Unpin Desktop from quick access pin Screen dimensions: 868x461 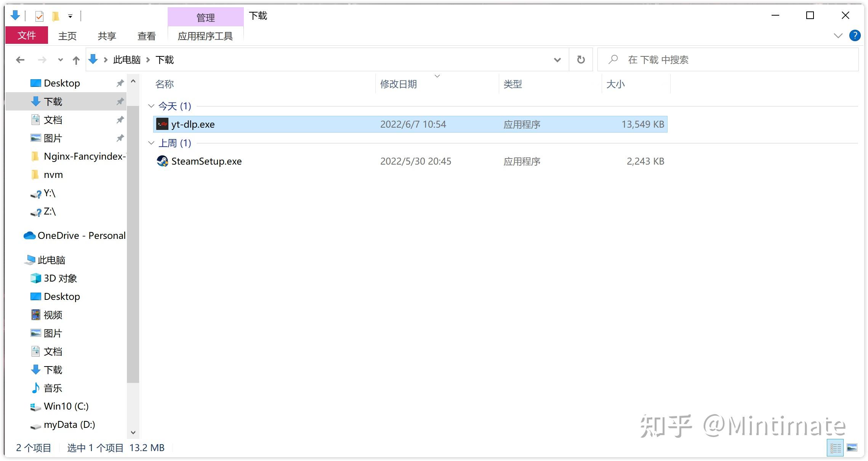120,83
